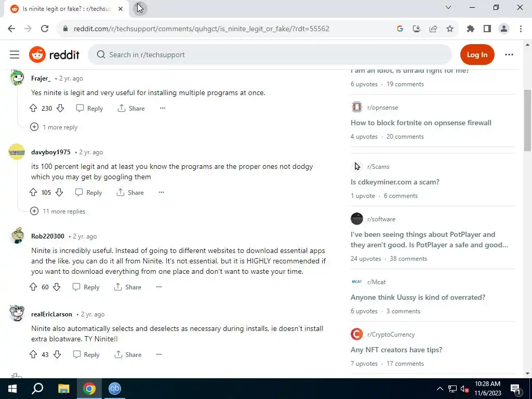Click the Google icon in address bar

400,29
